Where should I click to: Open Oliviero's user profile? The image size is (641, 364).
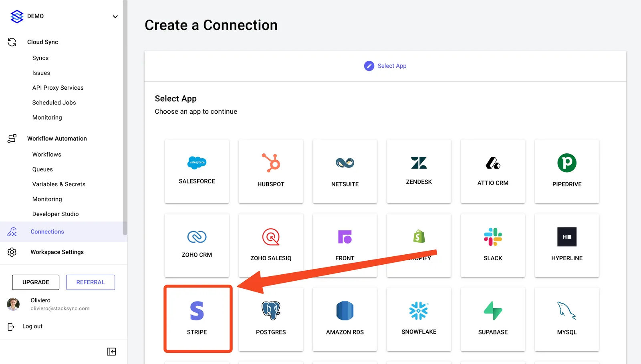point(48,304)
